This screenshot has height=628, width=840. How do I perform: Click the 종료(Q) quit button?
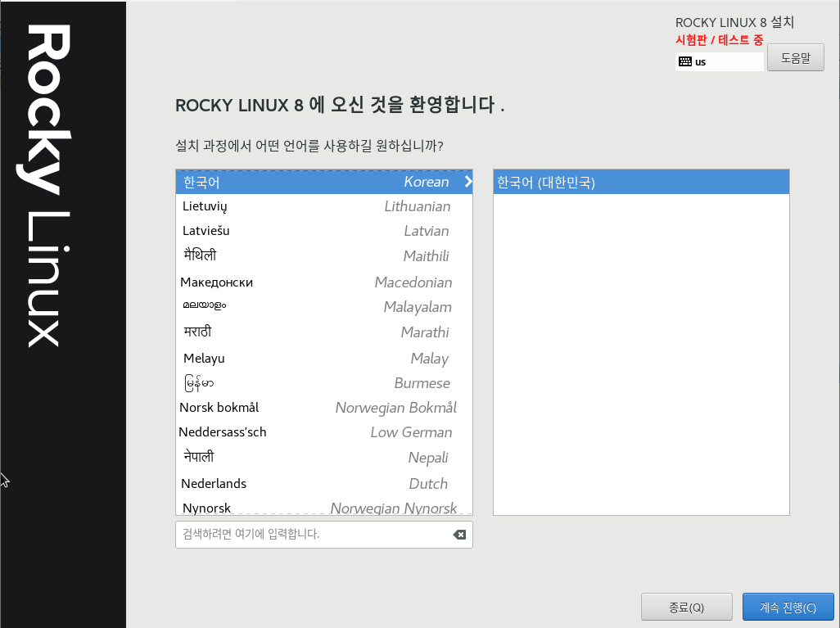686,607
